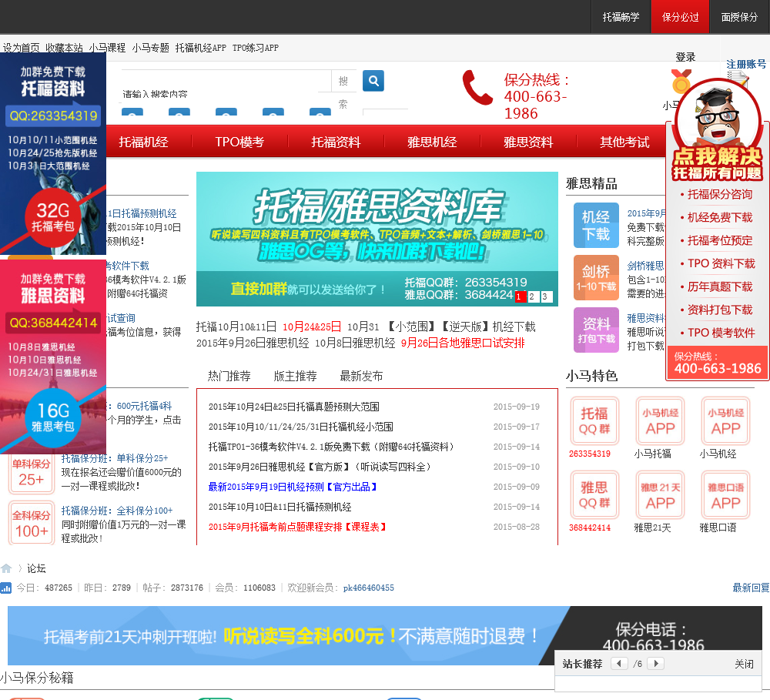Click the 最新回复 link
This screenshot has height=700, width=770.
[751, 588]
